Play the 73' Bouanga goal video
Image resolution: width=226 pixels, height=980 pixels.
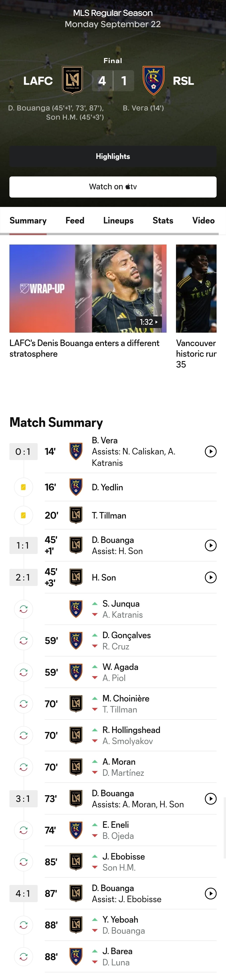pyautogui.click(x=210, y=799)
